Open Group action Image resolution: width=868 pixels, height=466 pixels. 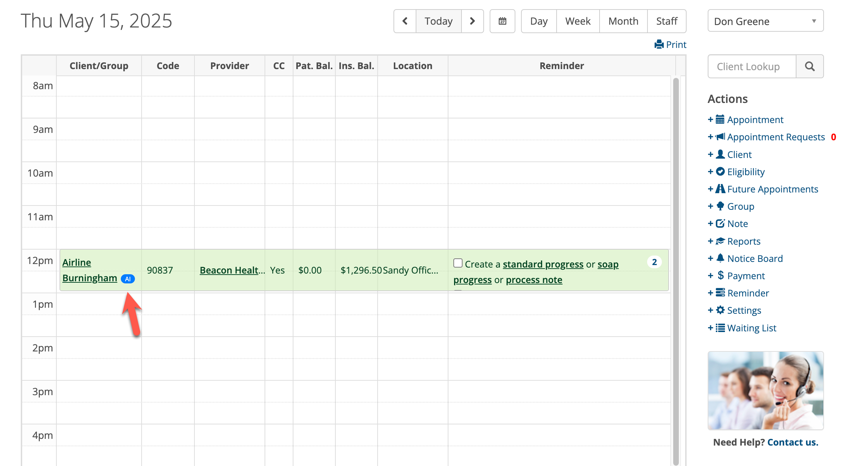coord(740,206)
